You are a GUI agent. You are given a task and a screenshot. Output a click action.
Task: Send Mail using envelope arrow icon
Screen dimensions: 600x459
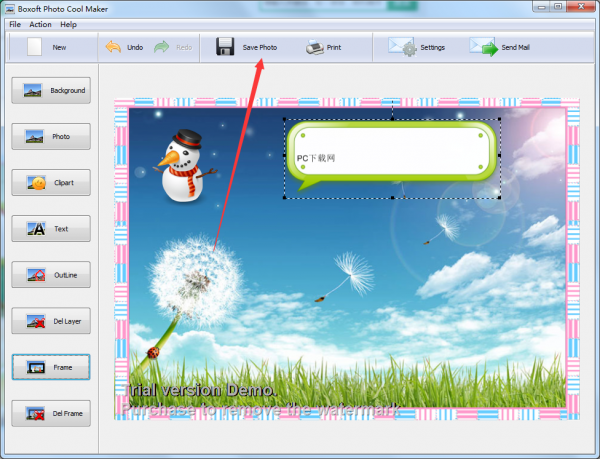point(484,47)
